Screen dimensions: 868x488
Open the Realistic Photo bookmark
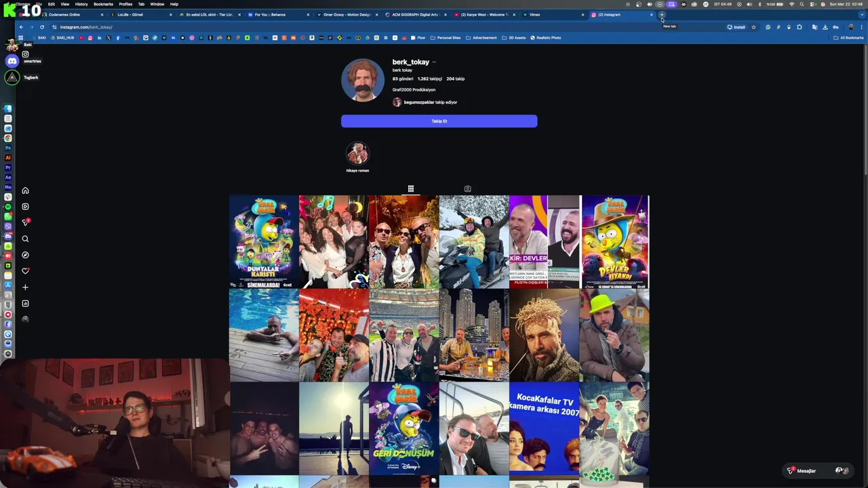click(545, 38)
